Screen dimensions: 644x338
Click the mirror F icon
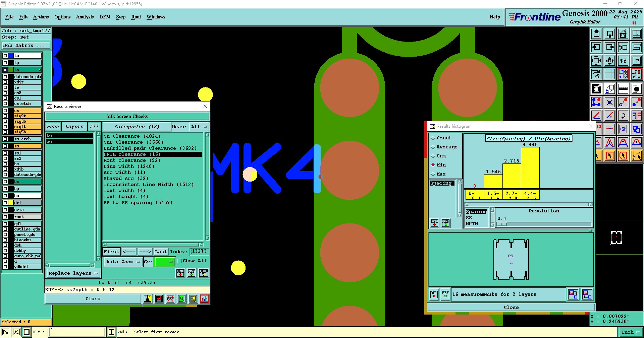click(x=636, y=116)
